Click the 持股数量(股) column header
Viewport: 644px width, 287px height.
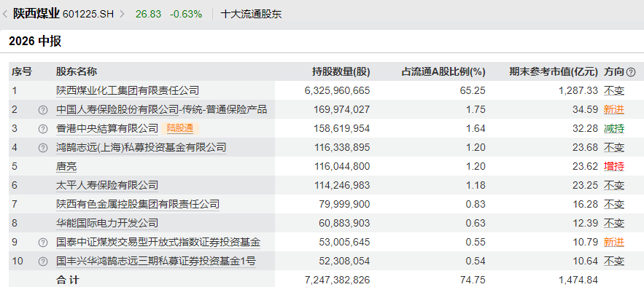(341, 71)
